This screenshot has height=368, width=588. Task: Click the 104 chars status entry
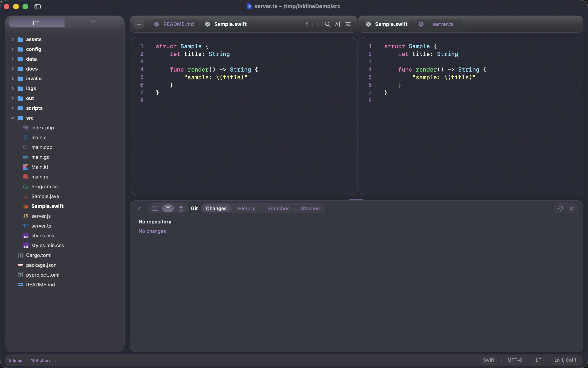coord(41,360)
